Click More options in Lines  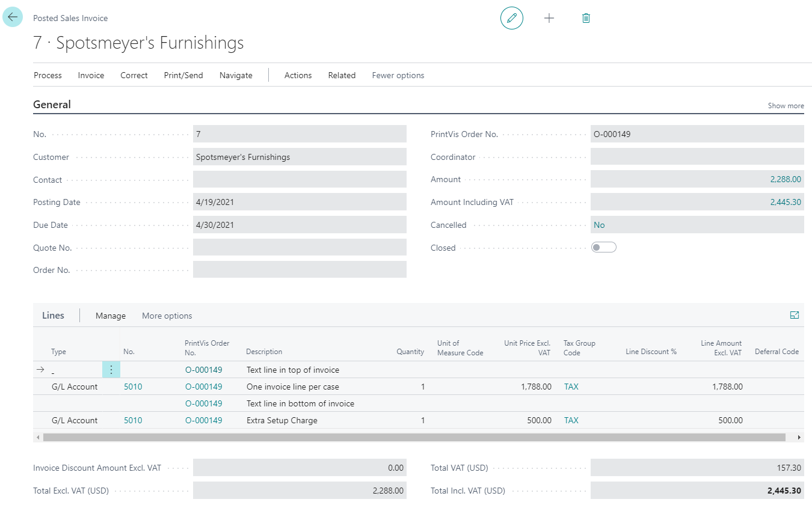coord(167,316)
